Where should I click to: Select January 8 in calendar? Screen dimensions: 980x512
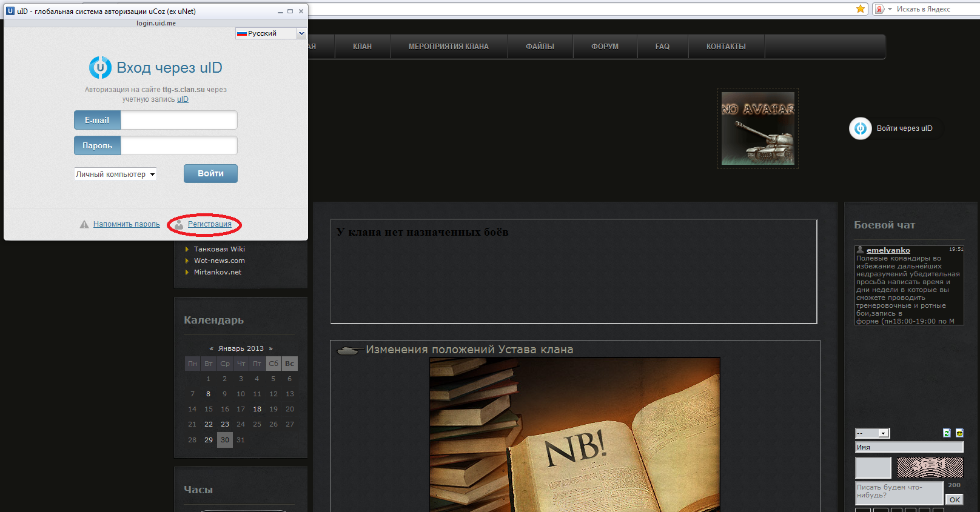coord(208,394)
